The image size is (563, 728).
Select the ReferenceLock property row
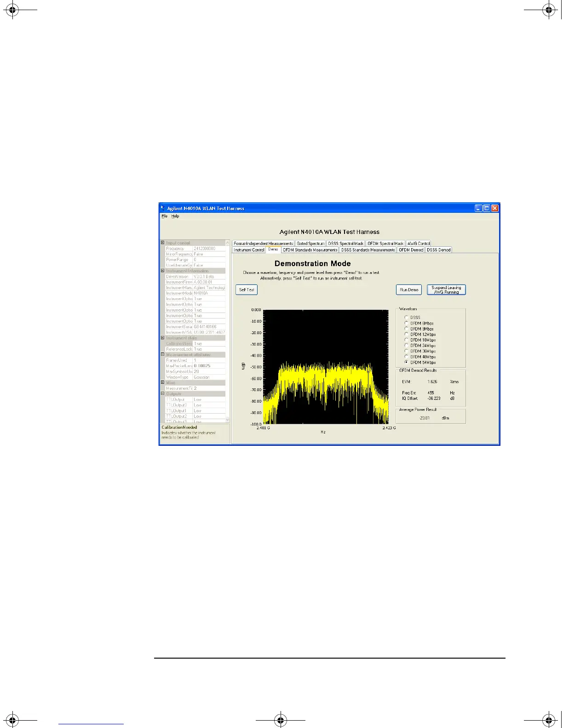(195, 349)
